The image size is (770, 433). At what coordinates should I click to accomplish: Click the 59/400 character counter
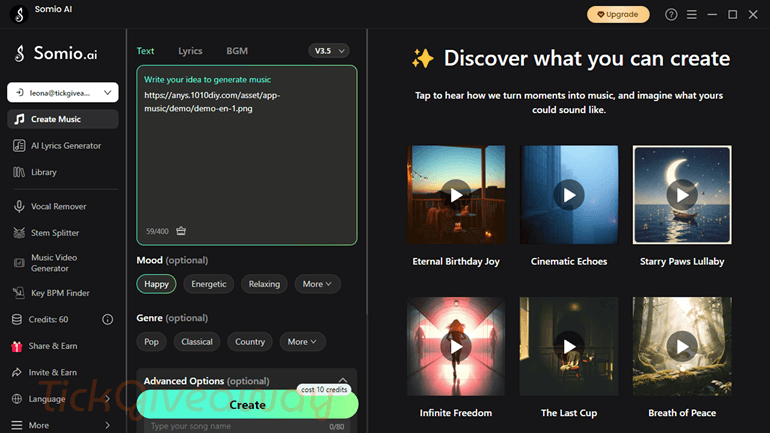click(x=157, y=231)
